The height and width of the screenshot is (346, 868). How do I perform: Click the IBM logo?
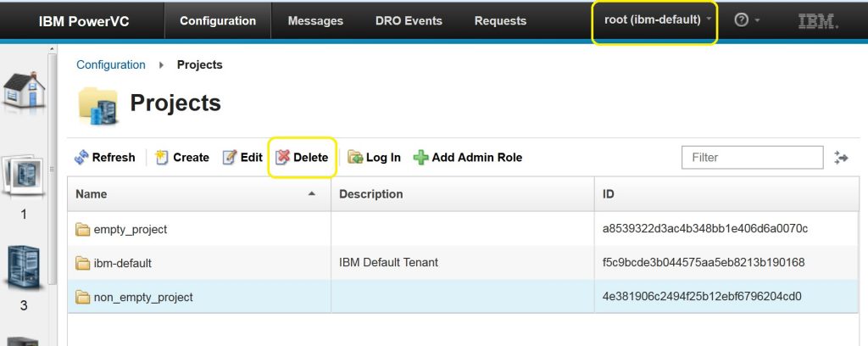click(x=818, y=21)
